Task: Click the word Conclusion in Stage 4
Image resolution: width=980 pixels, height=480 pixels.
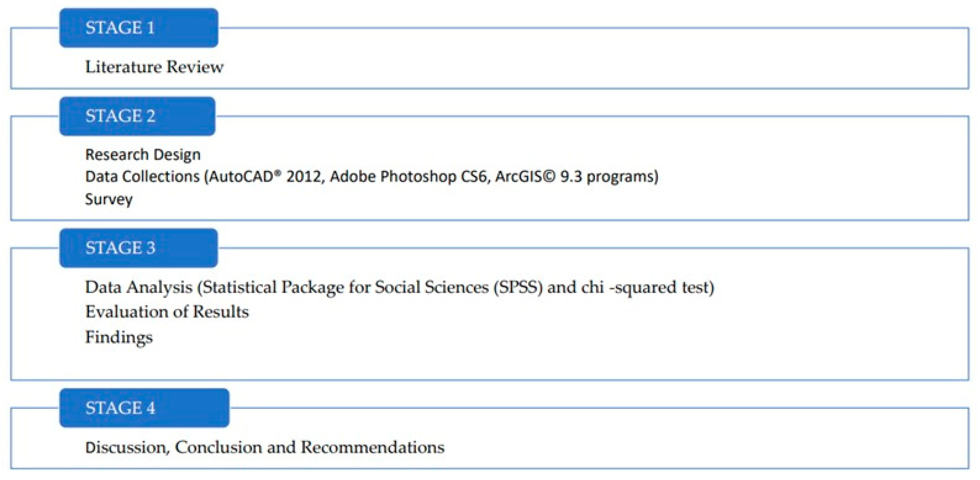Action: [x=218, y=447]
